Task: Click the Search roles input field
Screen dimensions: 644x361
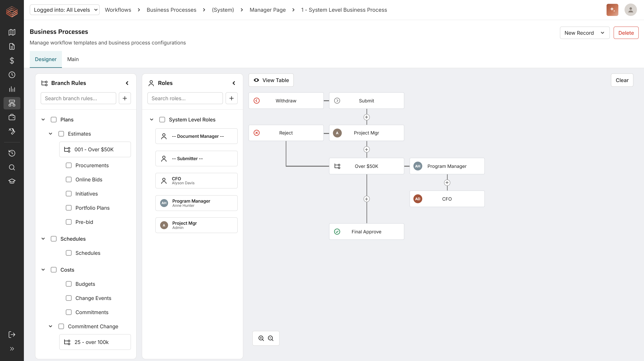Action: 185,98
